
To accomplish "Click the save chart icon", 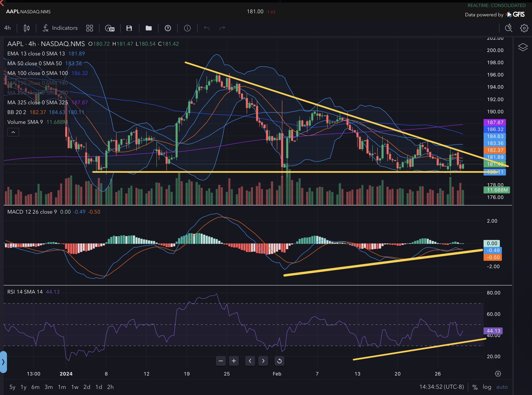I will click(x=129, y=28).
